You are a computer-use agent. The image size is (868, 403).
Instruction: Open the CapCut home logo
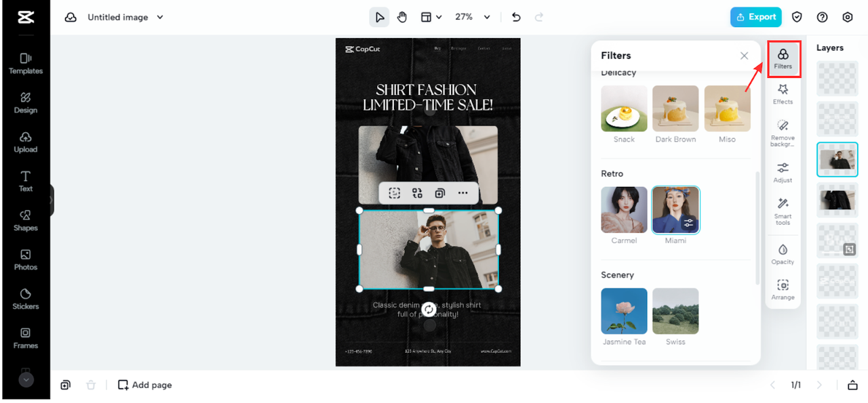click(26, 17)
